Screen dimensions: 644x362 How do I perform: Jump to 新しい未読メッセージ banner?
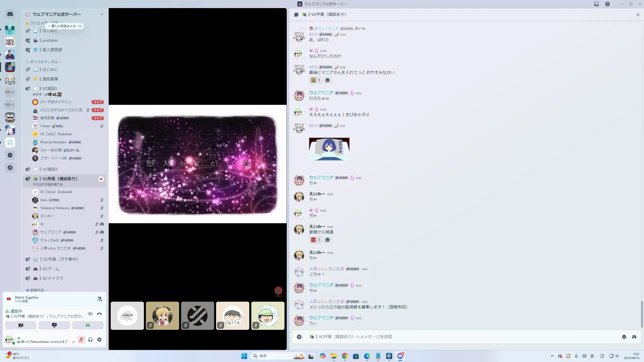pos(65,26)
